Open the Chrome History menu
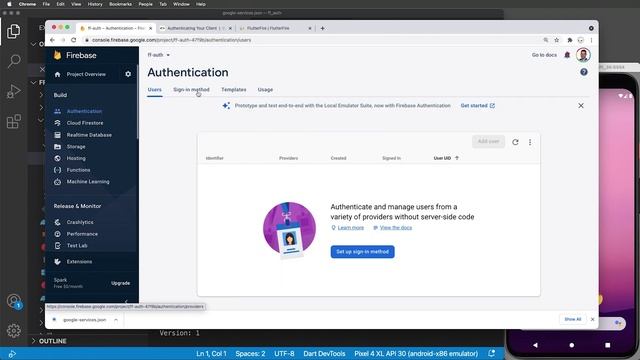Screen dimensions: 640x360 [95, 4]
